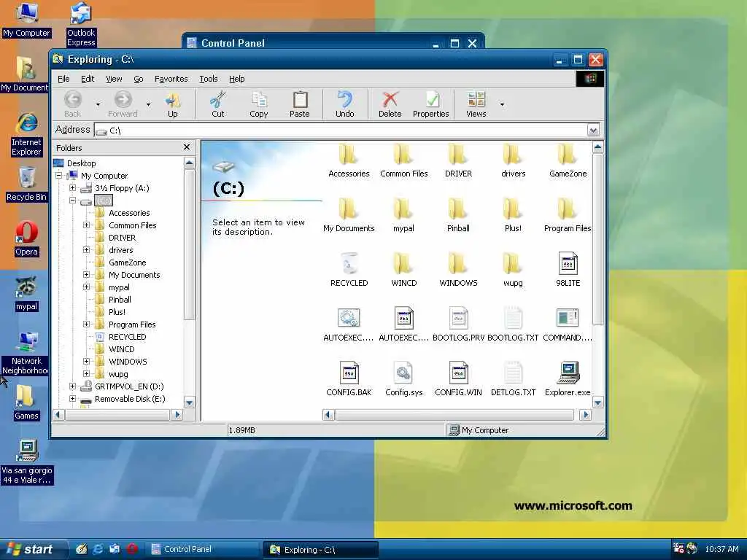Screen dimensions: 747x560
Task: Select DRIVER in the folder tree
Action: click(x=122, y=238)
